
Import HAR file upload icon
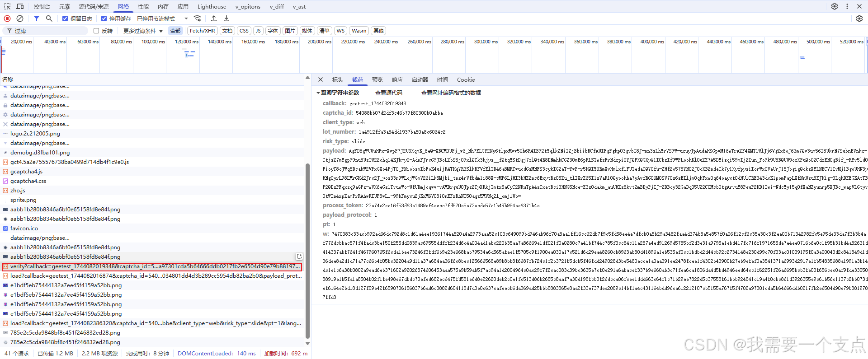[x=214, y=19]
